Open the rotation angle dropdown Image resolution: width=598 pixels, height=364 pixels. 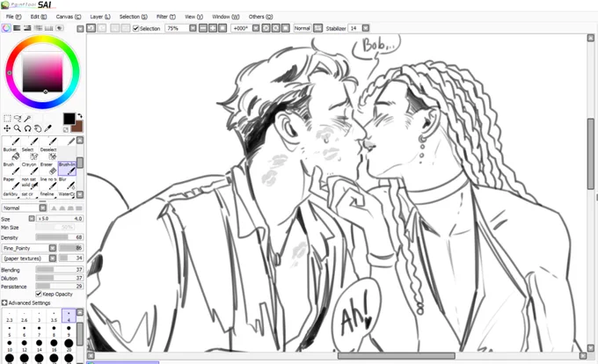coord(256,28)
